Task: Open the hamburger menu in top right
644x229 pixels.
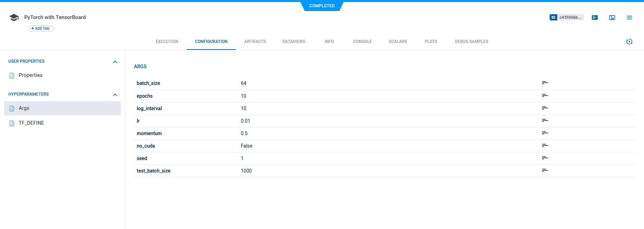Action: [x=629, y=18]
